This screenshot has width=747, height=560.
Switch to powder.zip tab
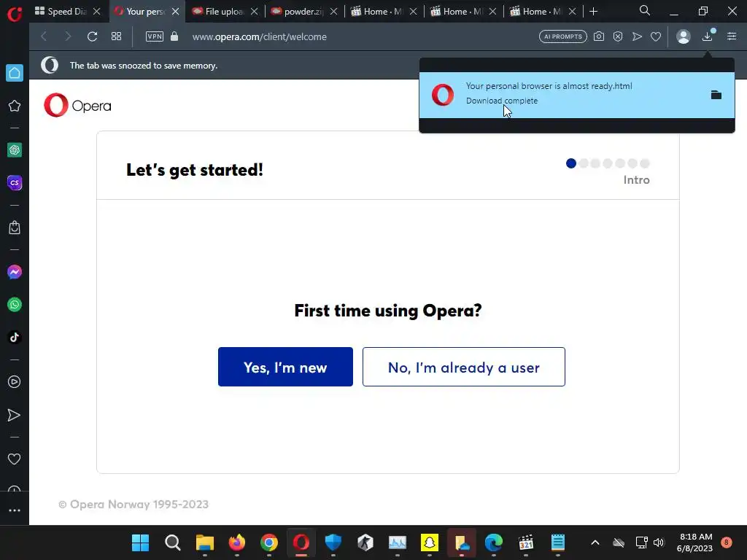click(298, 12)
